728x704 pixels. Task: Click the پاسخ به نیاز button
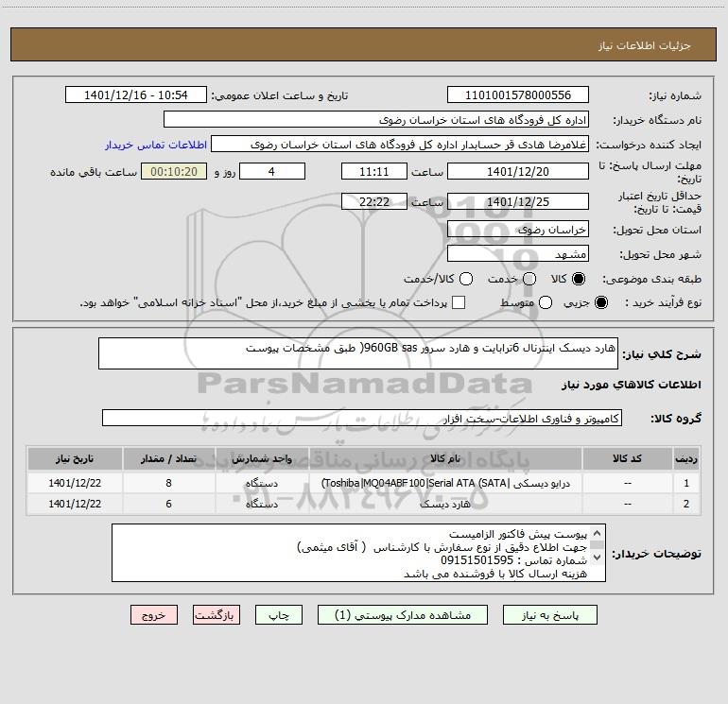point(549,615)
